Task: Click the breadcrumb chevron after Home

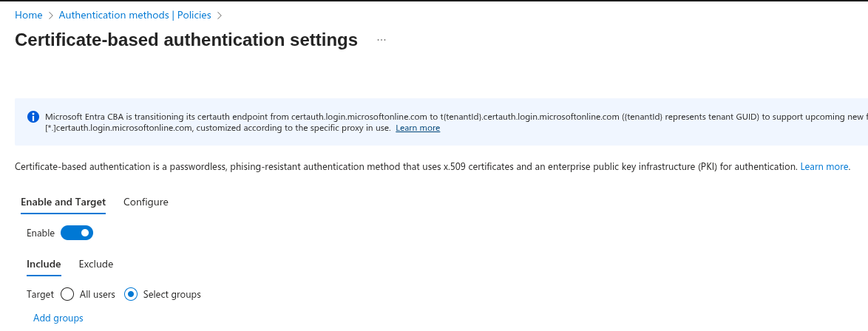Action: (x=50, y=16)
